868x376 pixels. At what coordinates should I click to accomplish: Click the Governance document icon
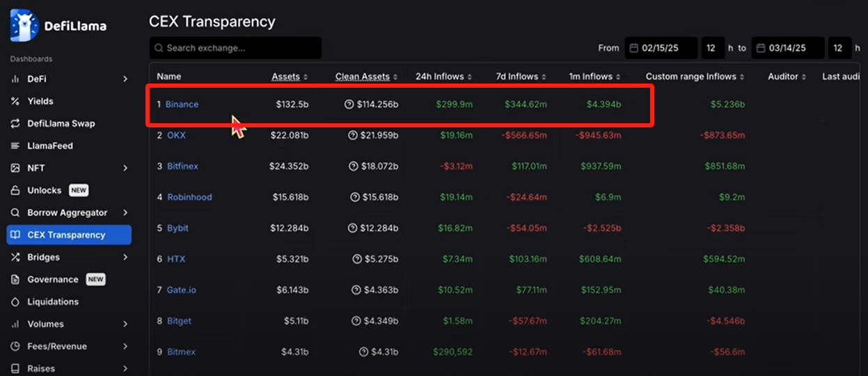click(15, 279)
